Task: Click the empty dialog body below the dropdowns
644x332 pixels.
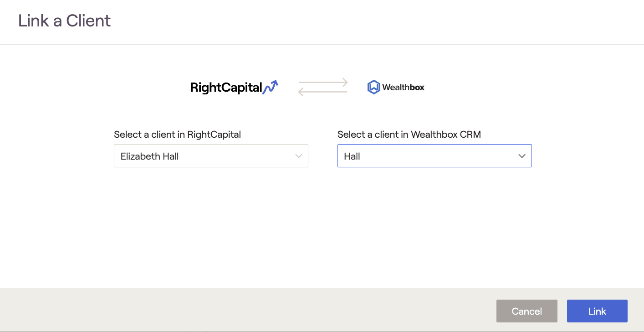Action: 322,228
